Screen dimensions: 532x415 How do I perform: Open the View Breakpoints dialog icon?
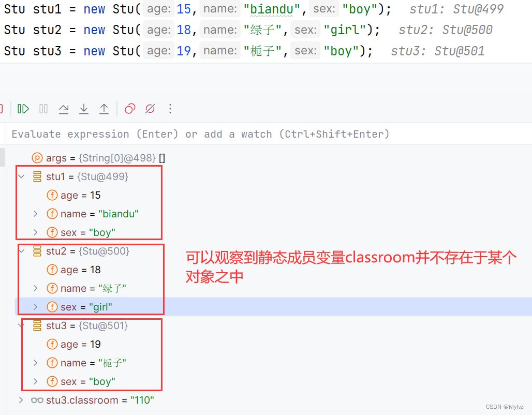click(130, 109)
